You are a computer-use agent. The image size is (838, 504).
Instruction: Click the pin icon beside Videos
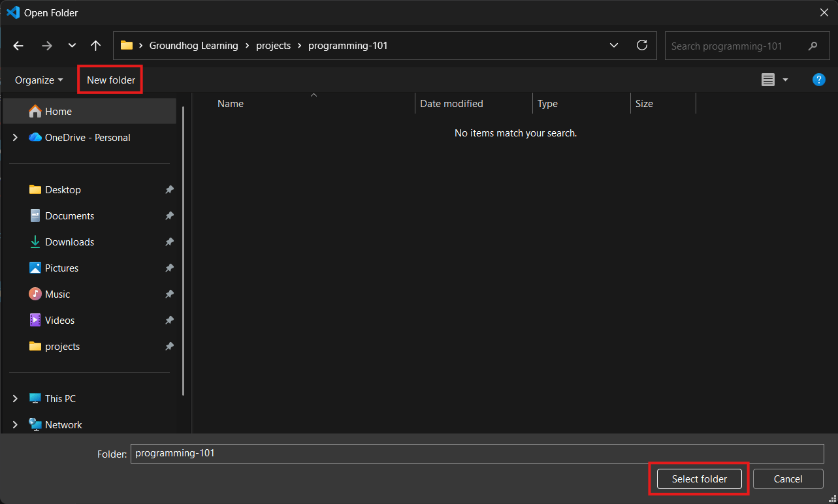(x=169, y=321)
